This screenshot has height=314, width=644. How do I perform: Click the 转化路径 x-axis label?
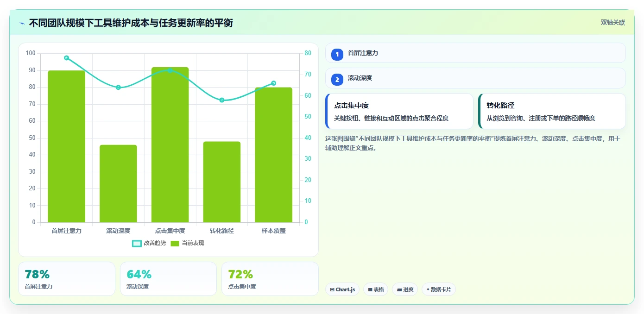click(221, 231)
